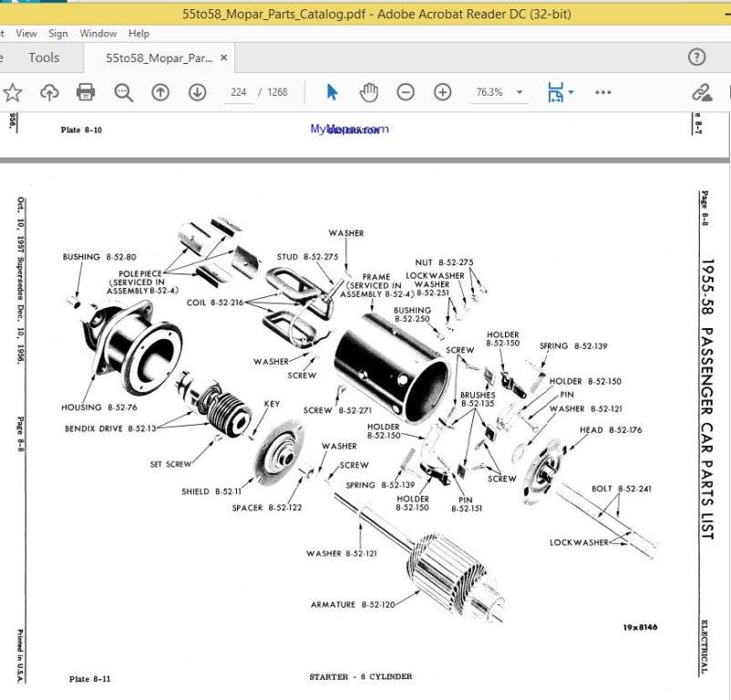Click the page number field showing 224

[x=239, y=92]
